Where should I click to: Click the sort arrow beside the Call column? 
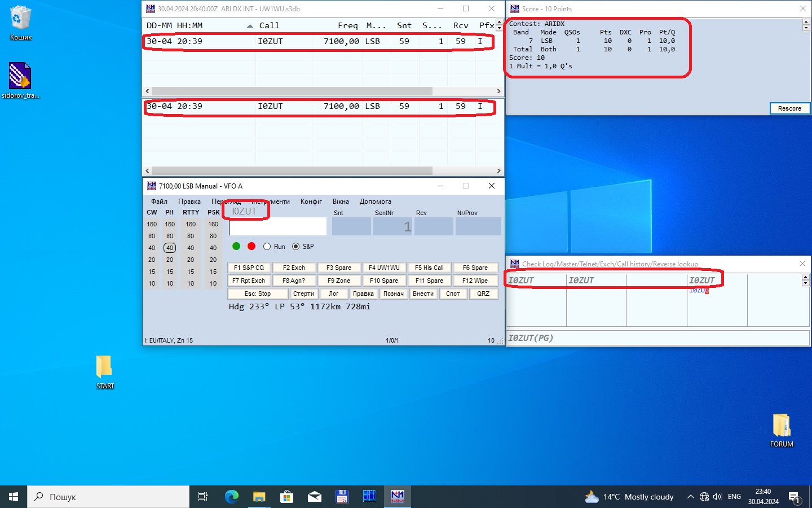tap(250, 26)
